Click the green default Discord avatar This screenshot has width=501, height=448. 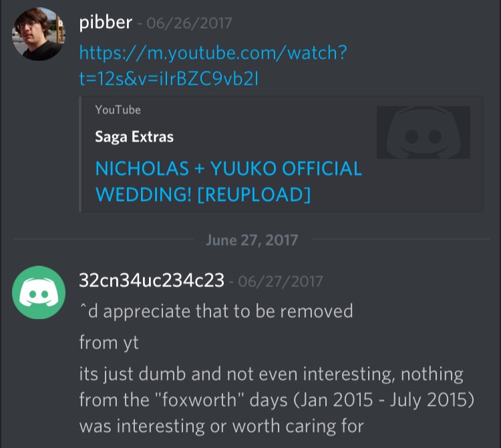(39, 292)
